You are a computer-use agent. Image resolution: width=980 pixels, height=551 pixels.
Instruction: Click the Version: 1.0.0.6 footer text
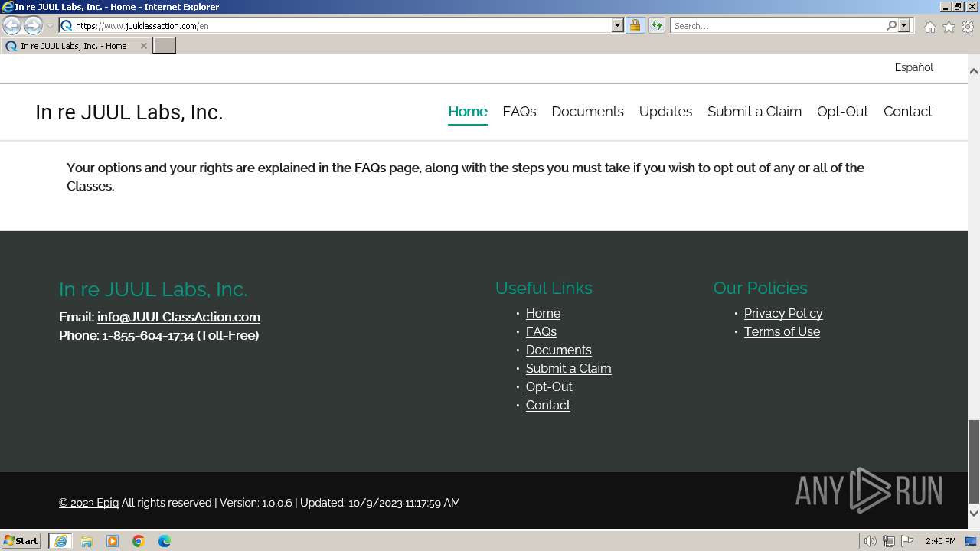pos(256,503)
